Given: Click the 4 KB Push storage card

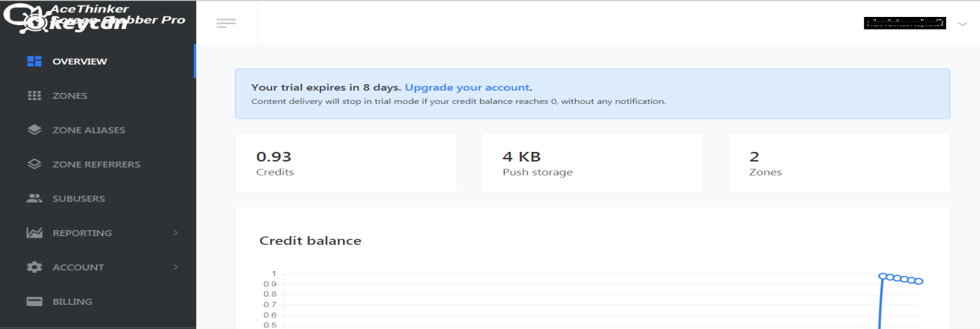Looking at the screenshot, I should 593,163.
